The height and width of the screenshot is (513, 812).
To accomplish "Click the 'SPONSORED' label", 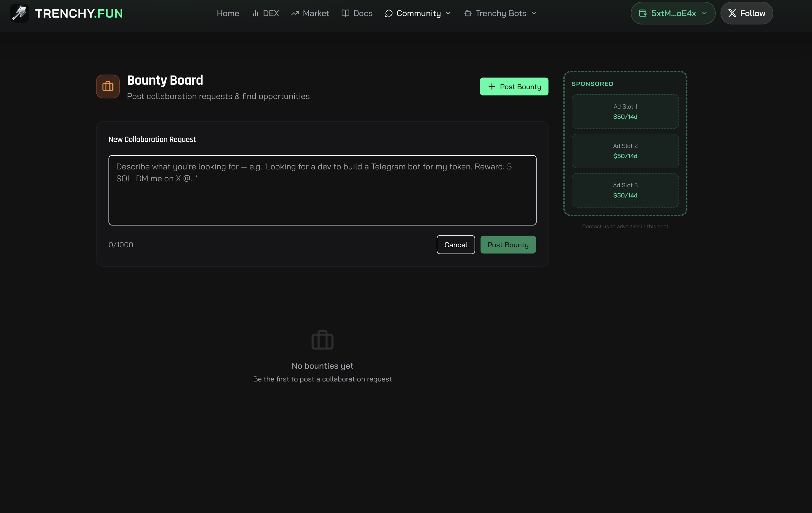I will (593, 84).
